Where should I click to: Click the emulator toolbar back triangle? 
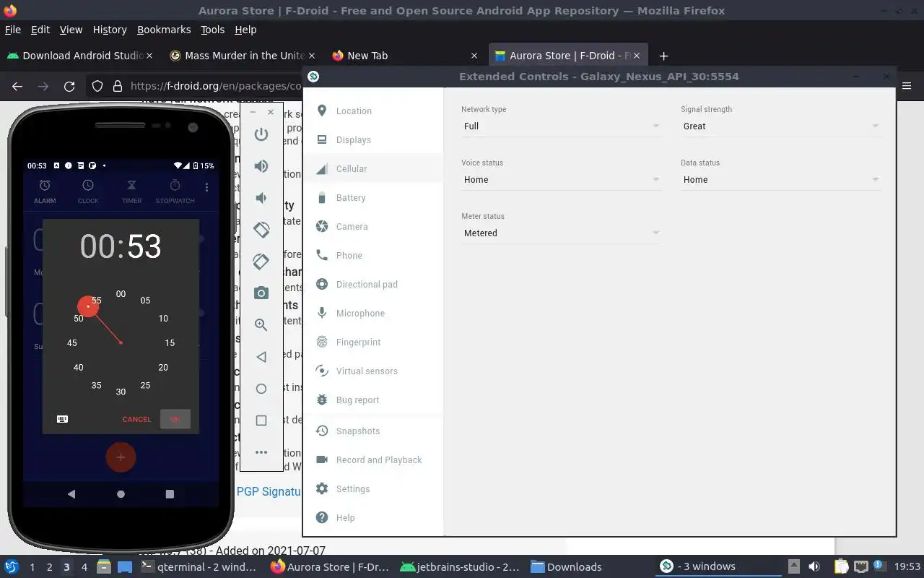(261, 357)
